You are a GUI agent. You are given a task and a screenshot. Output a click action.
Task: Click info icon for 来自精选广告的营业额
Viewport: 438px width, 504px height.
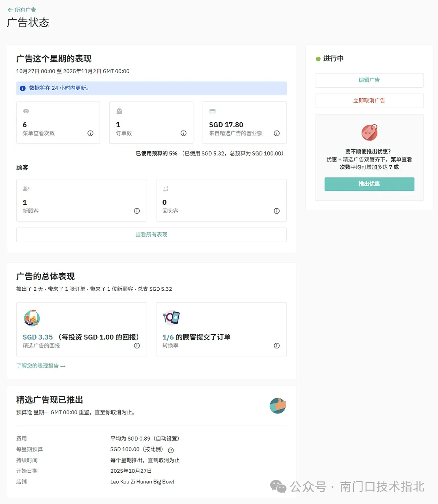(x=277, y=133)
